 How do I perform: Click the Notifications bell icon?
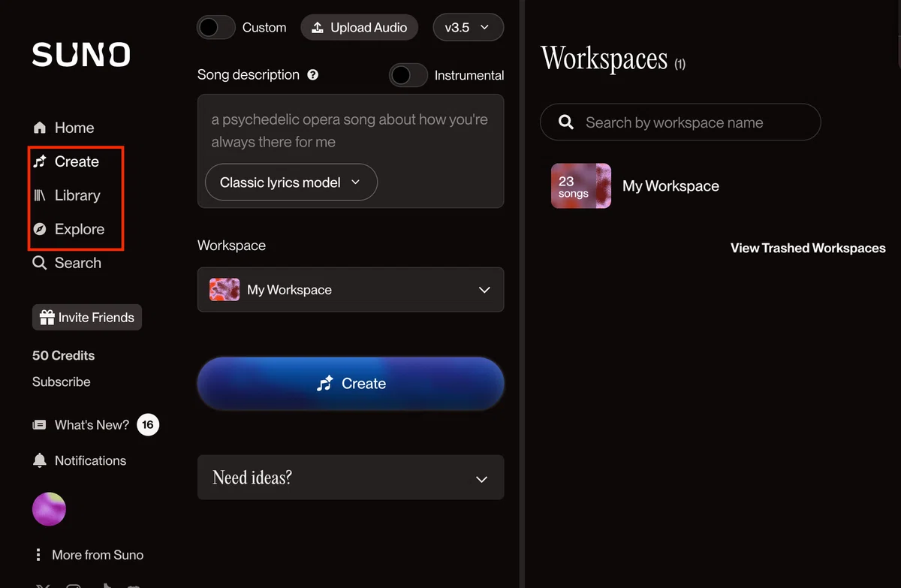coord(40,460)
